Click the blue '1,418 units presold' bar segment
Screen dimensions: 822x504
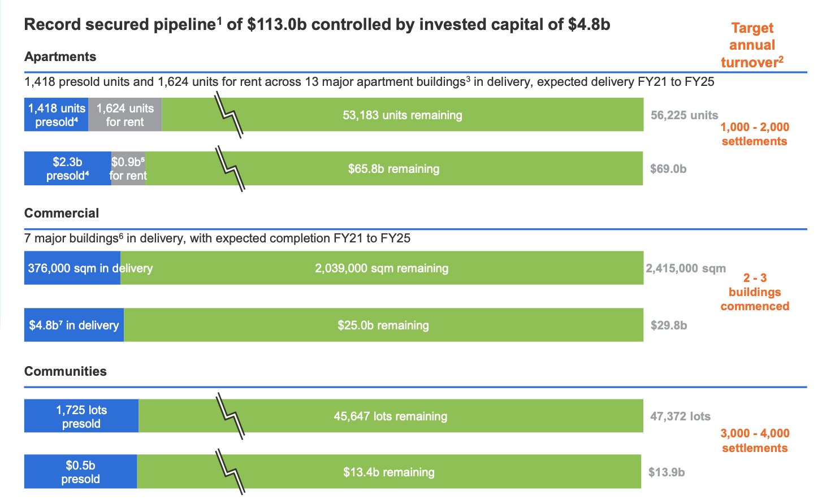click(57, 115)
